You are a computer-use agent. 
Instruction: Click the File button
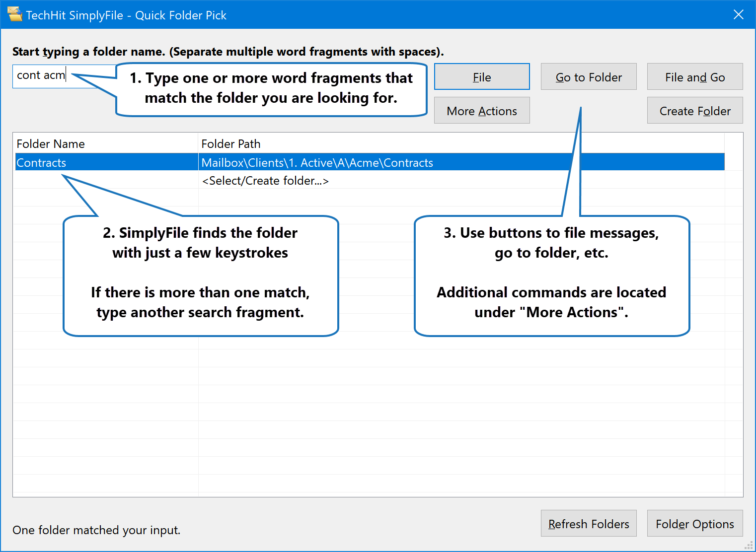[x=482, y=76]
